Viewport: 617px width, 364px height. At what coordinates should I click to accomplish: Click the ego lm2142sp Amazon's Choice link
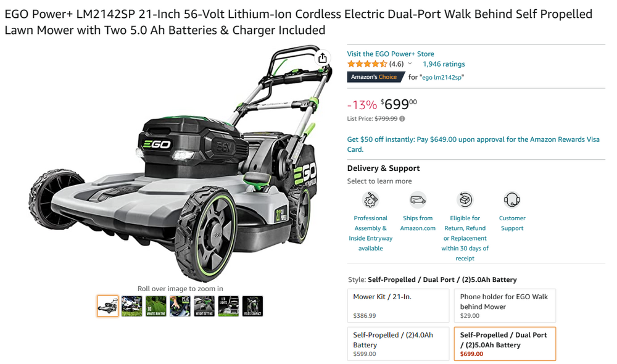(442, 77)
